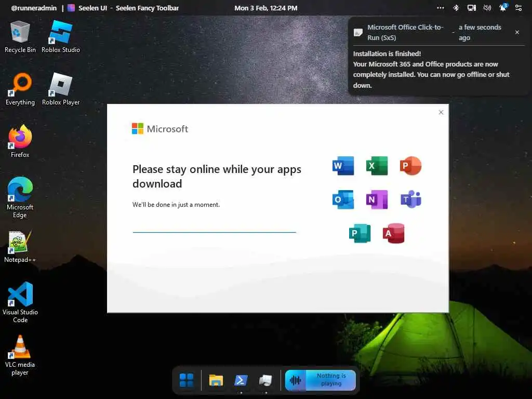Select the Notepad++ desktop shortcut
Image resolution: width=532 pixels, height=399 pixels.
click(x=20, y=247)
